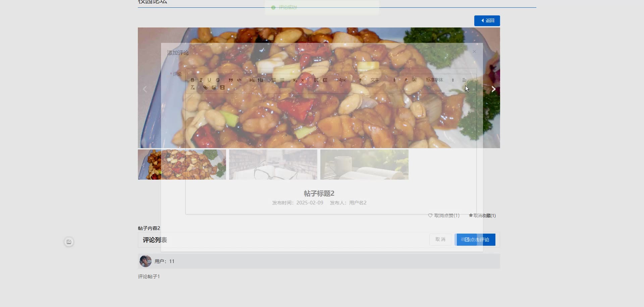Apply Heading 2 style

[x=261, y=80]
